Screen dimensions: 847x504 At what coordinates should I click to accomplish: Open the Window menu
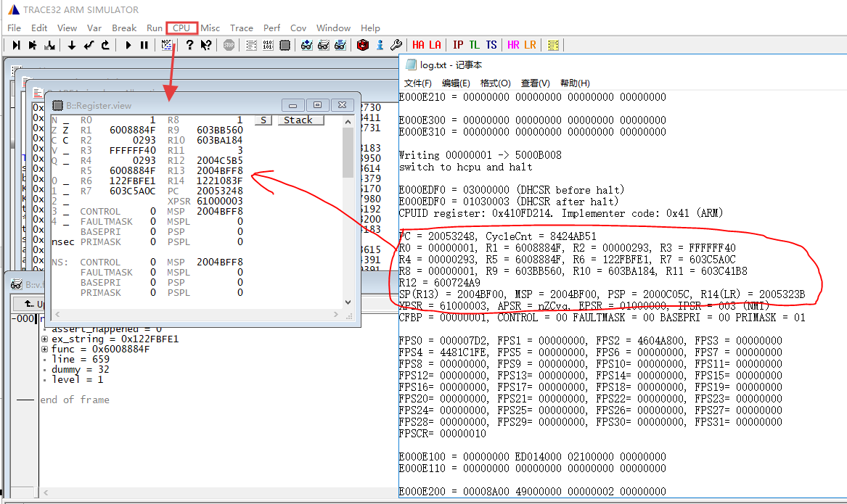click(x=333, y=28)
